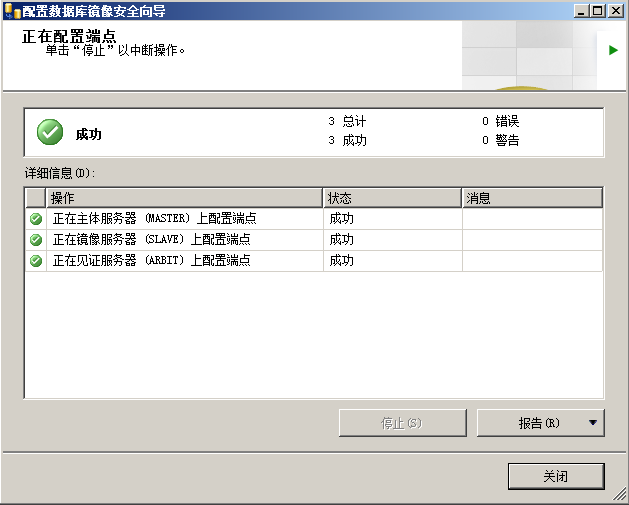This screenshot has height=505, width=629.
Task: Close the wizard via title bar X
Action: click(616, 11)
